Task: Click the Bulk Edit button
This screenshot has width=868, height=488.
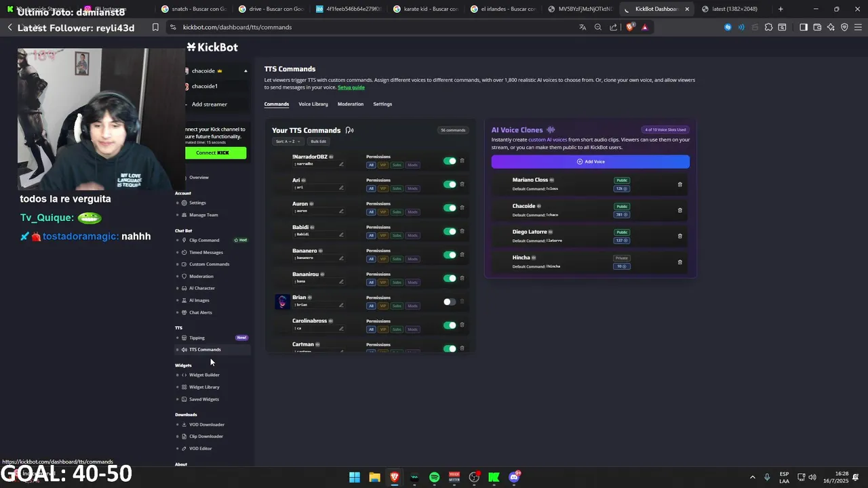Action: point(318,142)
